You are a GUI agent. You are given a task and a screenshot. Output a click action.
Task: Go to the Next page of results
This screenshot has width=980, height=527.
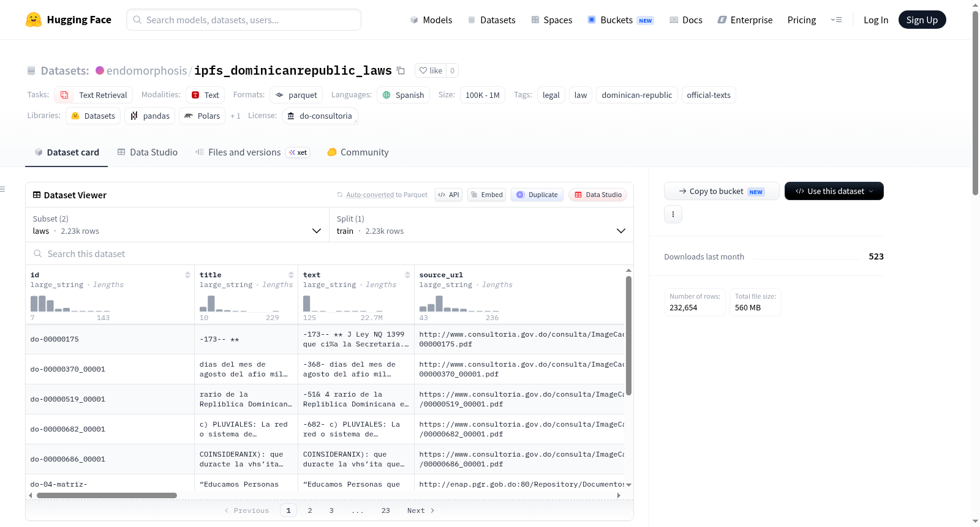click(x=421, y=510)
